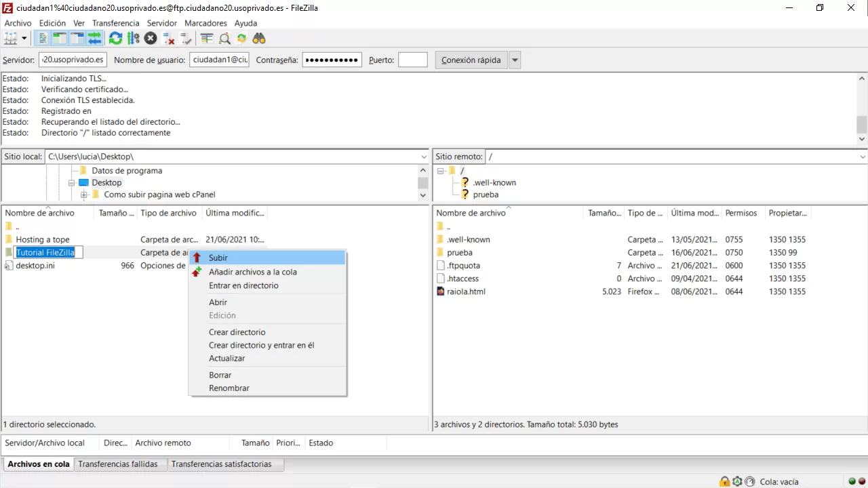Open the Edición menu
The image size is (868, 488).
[x=53, y=23]
